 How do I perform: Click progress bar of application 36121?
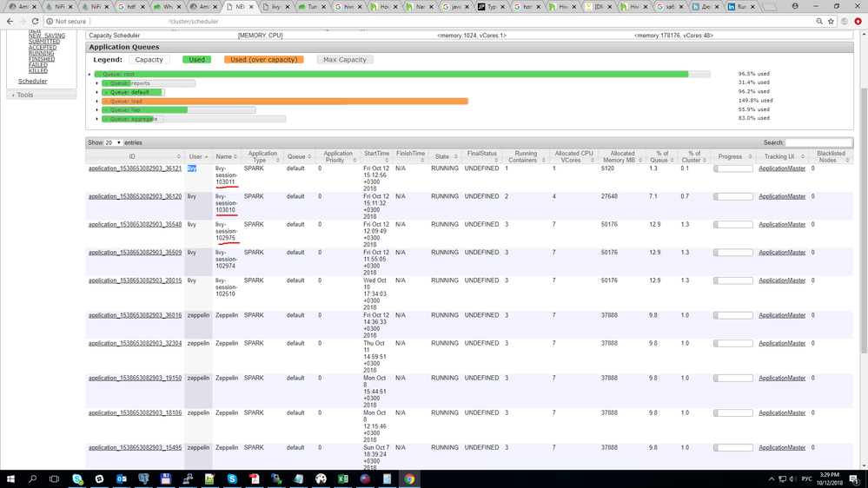point(733,168)
